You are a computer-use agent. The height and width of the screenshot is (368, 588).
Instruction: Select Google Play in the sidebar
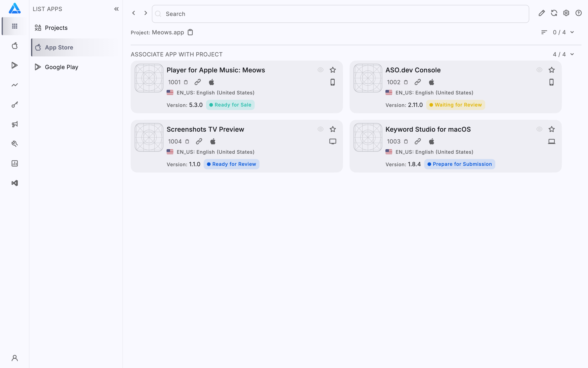[x=76, y=67]
